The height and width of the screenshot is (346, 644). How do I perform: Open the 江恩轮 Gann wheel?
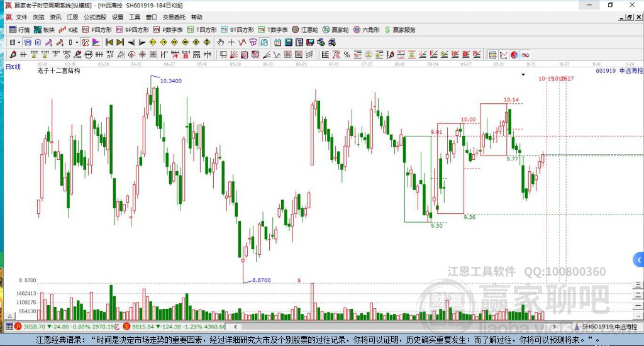click(x=305, y=30)
